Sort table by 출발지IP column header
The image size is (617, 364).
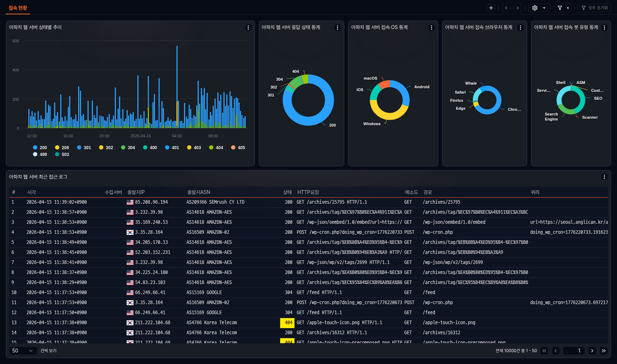pos(136,192)
